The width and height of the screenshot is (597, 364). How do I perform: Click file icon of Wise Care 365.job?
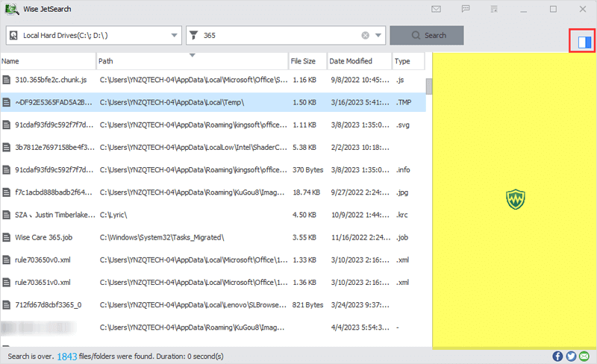click(7, 238)
